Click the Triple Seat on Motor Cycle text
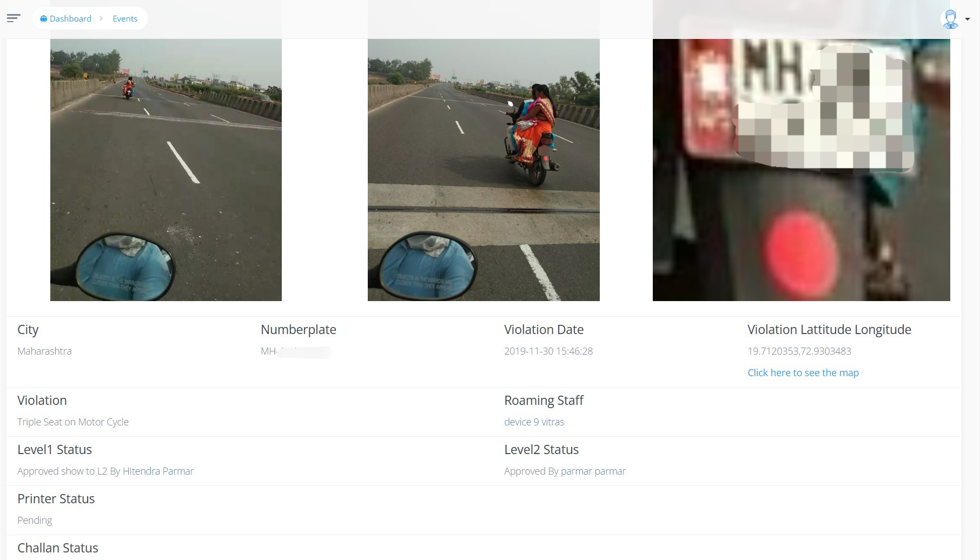The image size is (980, 560). pyautogui.click(x=73, y=422)
